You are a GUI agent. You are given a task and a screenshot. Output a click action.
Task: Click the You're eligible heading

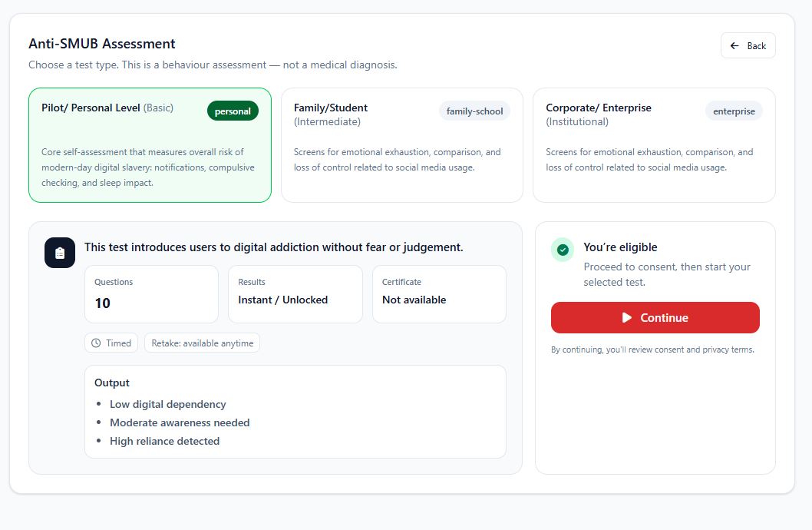pos(620,247)
